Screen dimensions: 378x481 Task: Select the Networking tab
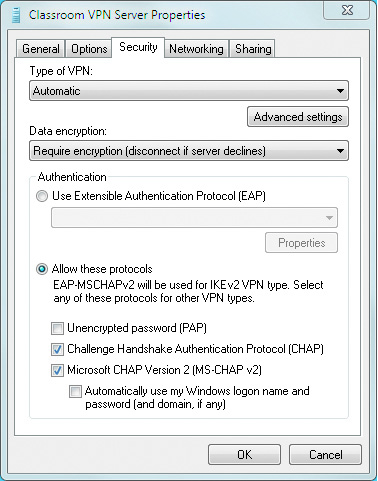pos(196,49)
